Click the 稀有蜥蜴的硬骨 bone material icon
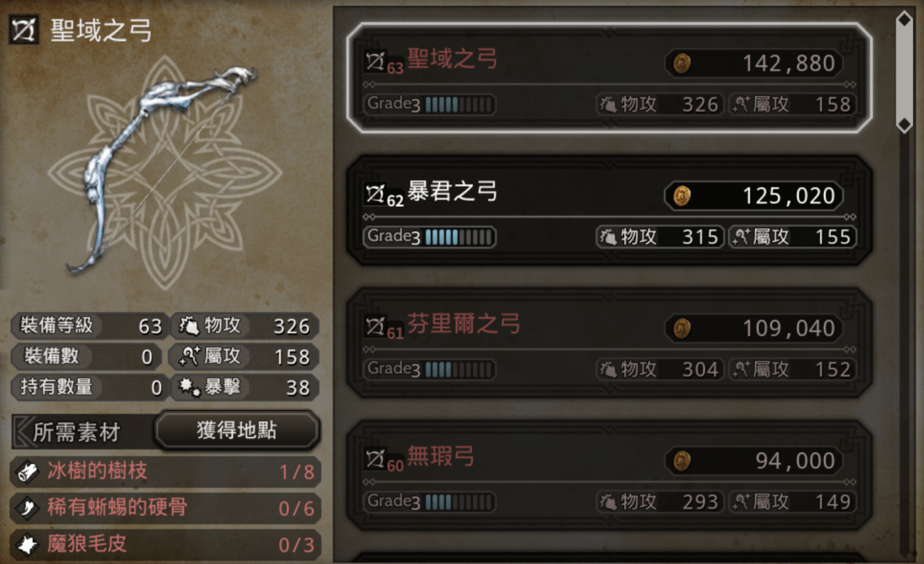The image size is (924, 564). click(x=28, y=508)
